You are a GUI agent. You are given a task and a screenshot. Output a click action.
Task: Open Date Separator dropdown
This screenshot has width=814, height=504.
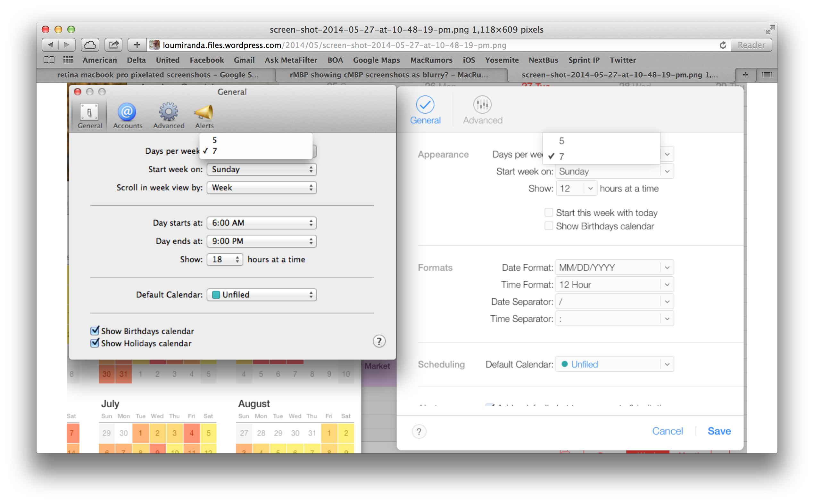[x=614, y=302]
